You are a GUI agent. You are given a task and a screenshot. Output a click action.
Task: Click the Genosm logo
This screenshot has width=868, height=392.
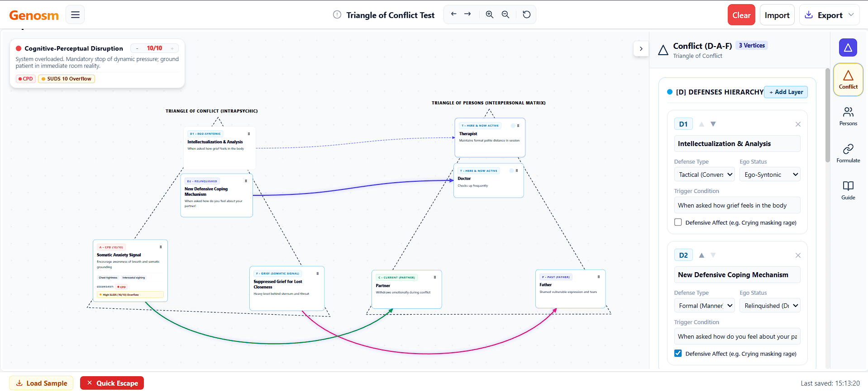34,15
